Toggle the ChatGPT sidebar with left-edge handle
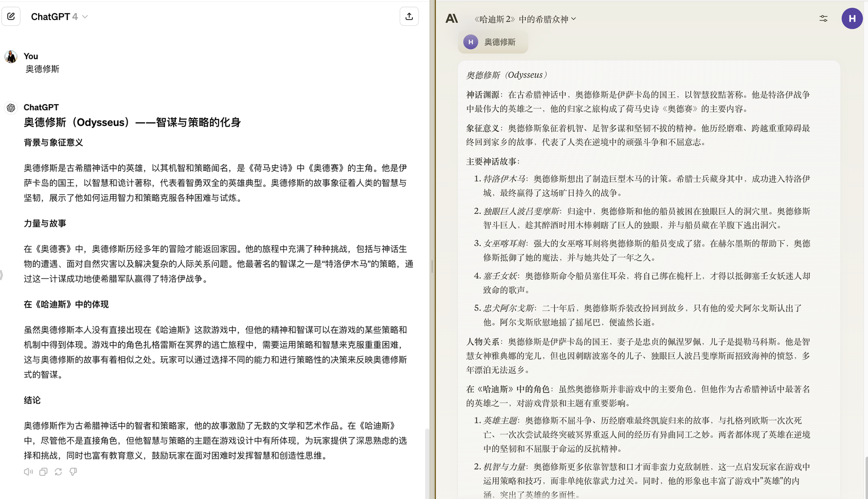The height and width of the screenshot is (499, 868). pos(2,275)
